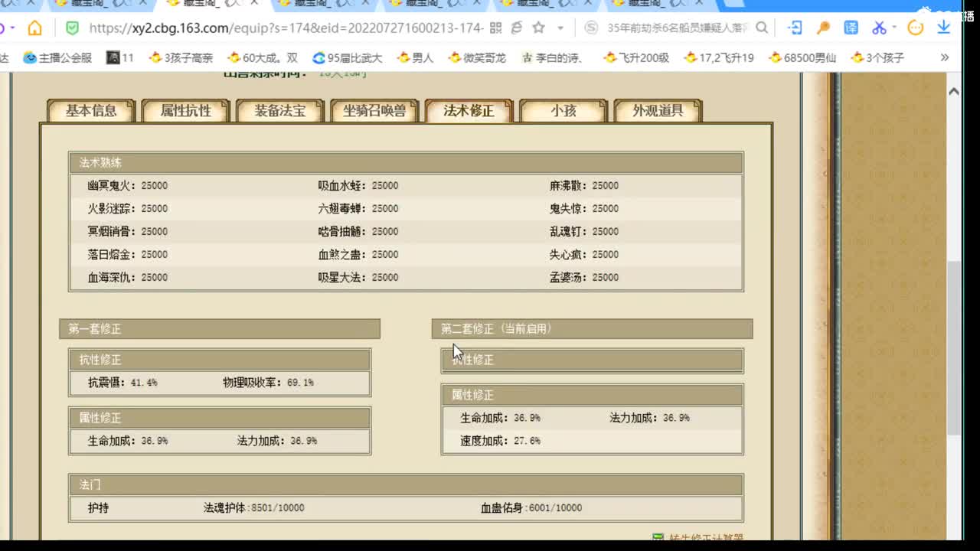This screenshot has width=980, height=551.
Task: Expand the scissors tool dropdown arrow
Action: point(893,28)
